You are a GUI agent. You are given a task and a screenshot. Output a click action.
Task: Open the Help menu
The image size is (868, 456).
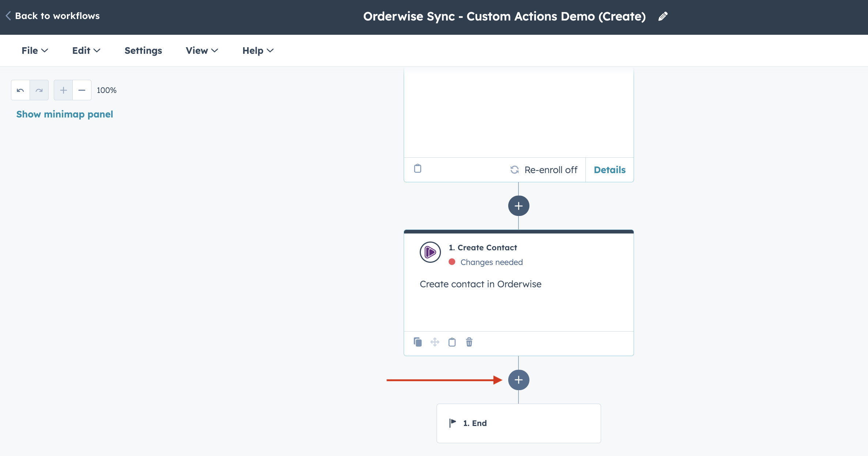click(x=258, y=51)
